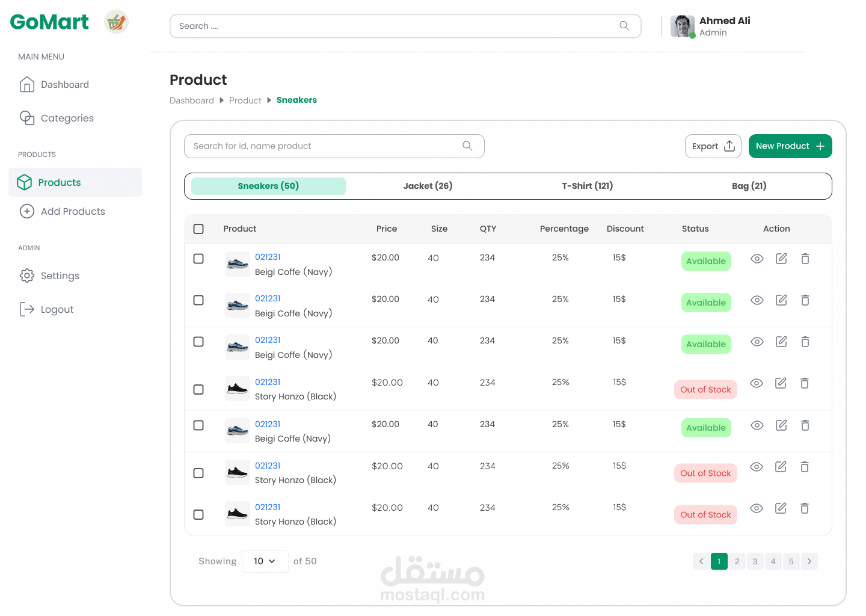Open the rows-per-page '10' dropdown
The height and width of the screenshot is (616, 866).
265,561
